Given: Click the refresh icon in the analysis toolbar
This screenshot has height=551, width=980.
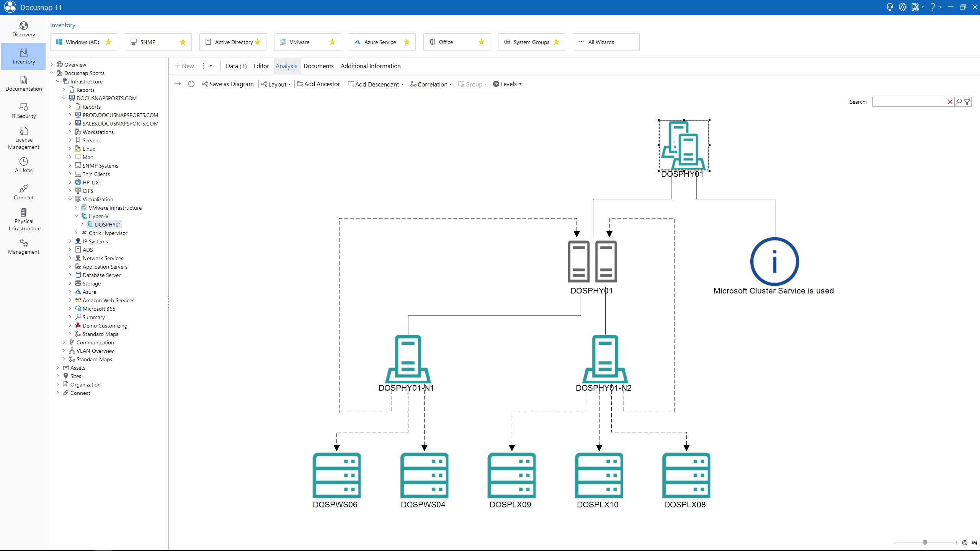Looking at the screenshot, I should tap(191, 84).
